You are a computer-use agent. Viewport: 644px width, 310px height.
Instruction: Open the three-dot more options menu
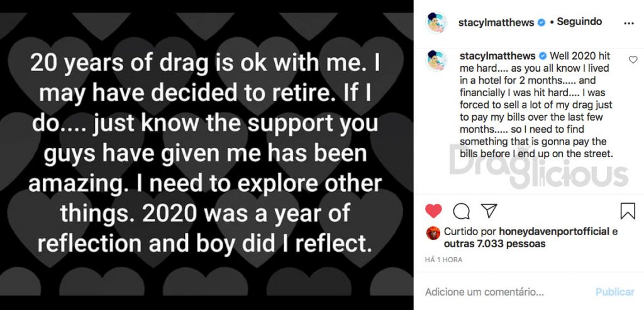click(x=629, y=23)
